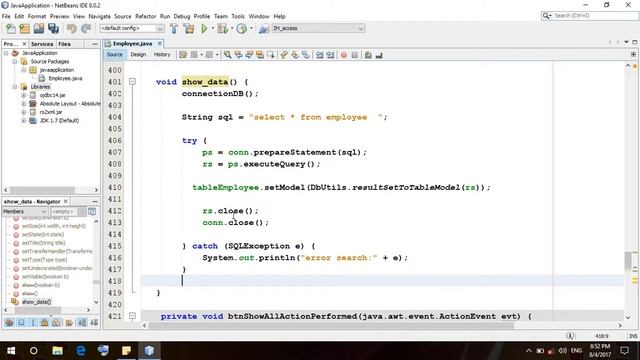Collapse the Source Packages tree node
Screen dimensions: 640x360
[15, 62]
